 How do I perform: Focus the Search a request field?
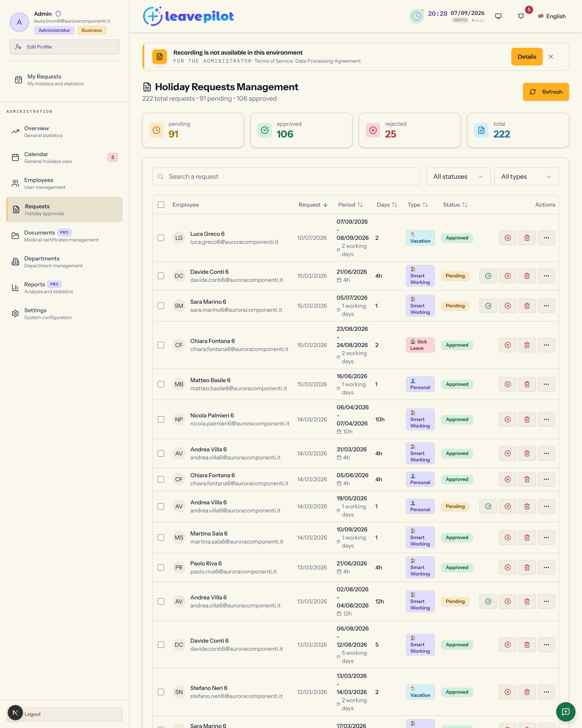tap(286, 177)
